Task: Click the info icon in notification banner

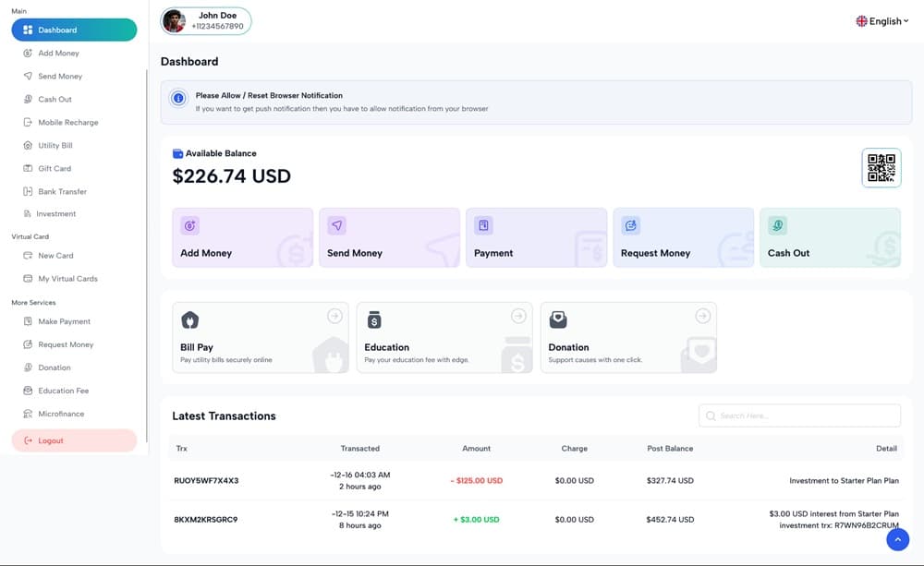Action: click(178, 98)
